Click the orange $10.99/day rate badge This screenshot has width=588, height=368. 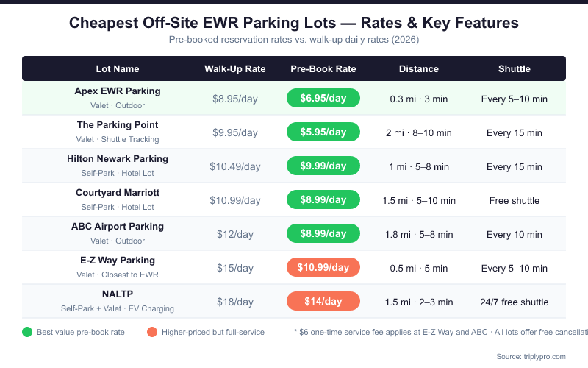click(x=323, y=268)
